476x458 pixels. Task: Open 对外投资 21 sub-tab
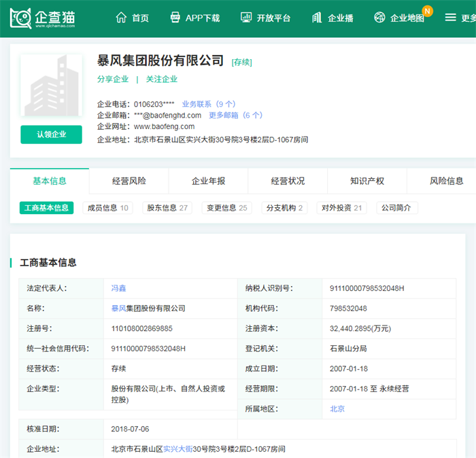341,208
